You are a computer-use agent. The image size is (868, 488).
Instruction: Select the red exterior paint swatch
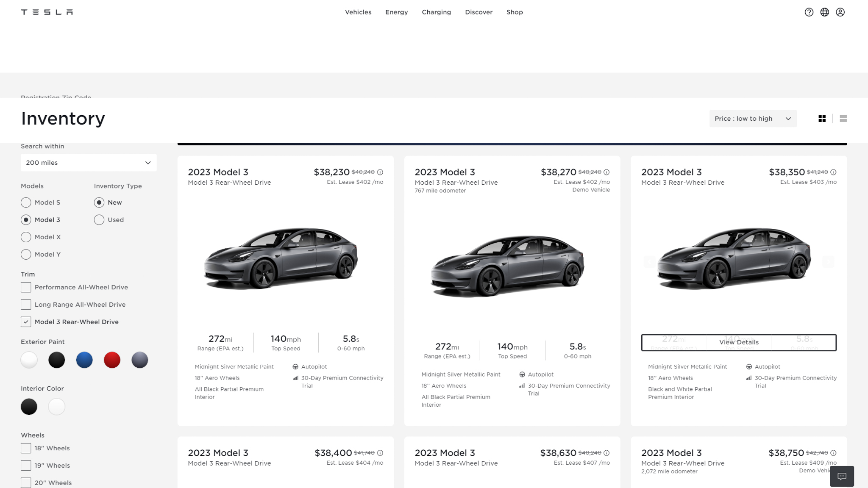click(112, 360)
